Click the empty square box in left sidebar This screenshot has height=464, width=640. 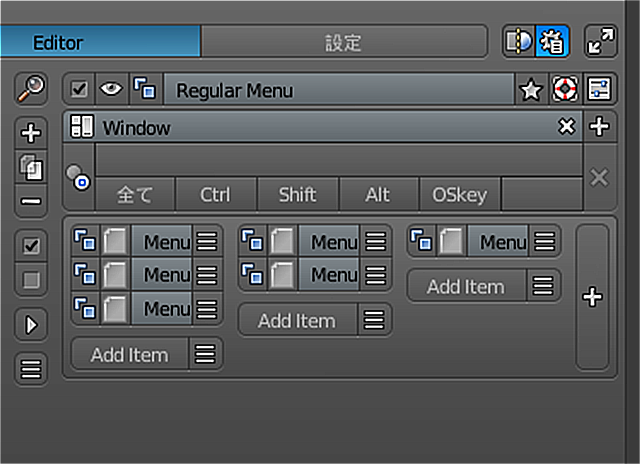(31, 280)
